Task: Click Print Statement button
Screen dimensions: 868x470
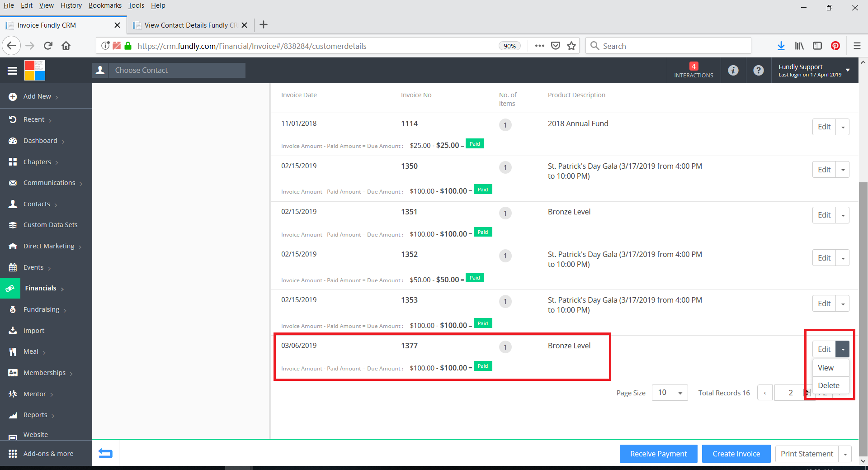Action: 807,454
